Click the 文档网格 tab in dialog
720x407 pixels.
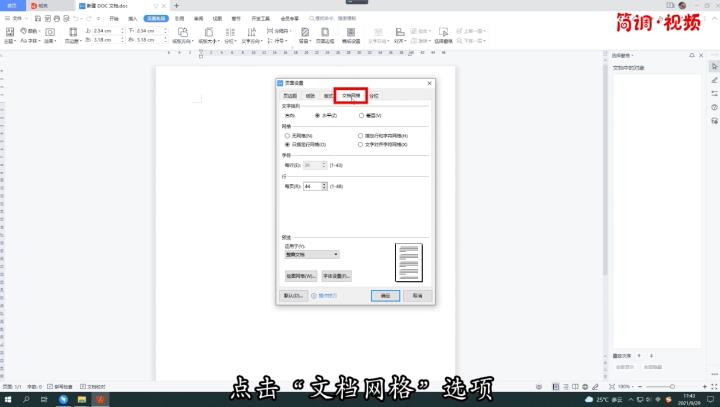point(350,95)
